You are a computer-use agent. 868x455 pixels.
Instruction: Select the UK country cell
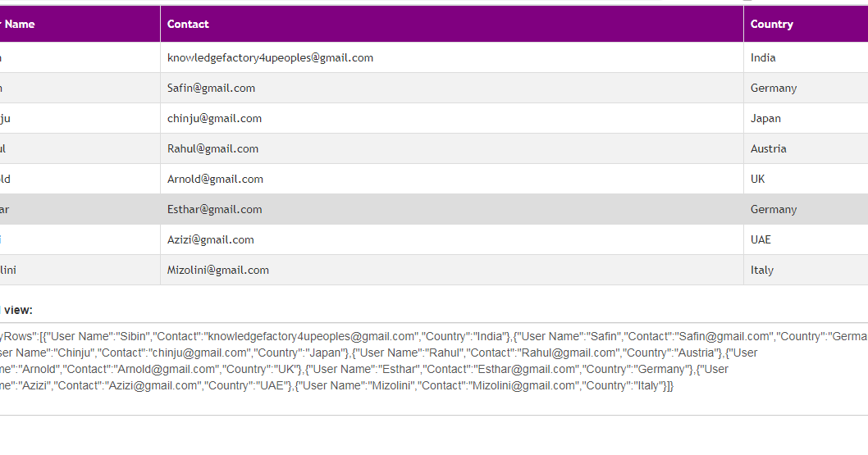pos(758,179)
